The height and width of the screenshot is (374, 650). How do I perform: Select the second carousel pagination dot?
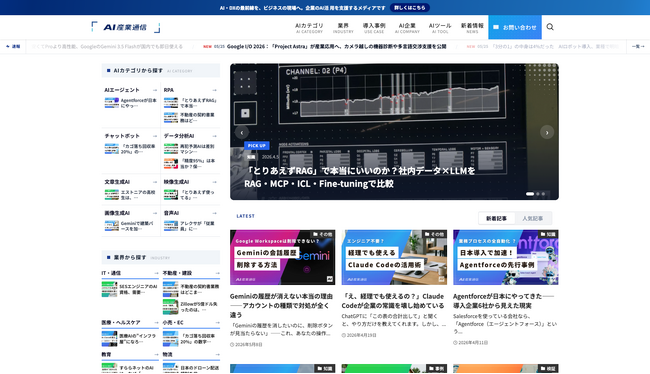tap(538, 194)
